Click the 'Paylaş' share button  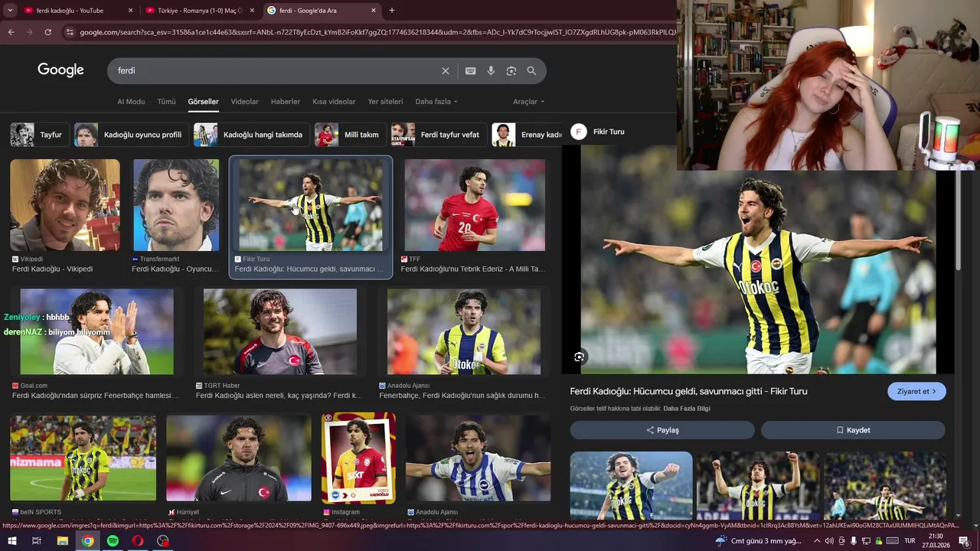click(x=662, y=430)
